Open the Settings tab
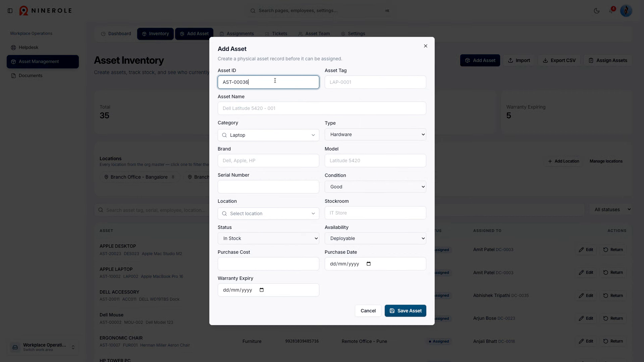The width and height of the screenshot is (644, 362). click(x=353, y=34)
